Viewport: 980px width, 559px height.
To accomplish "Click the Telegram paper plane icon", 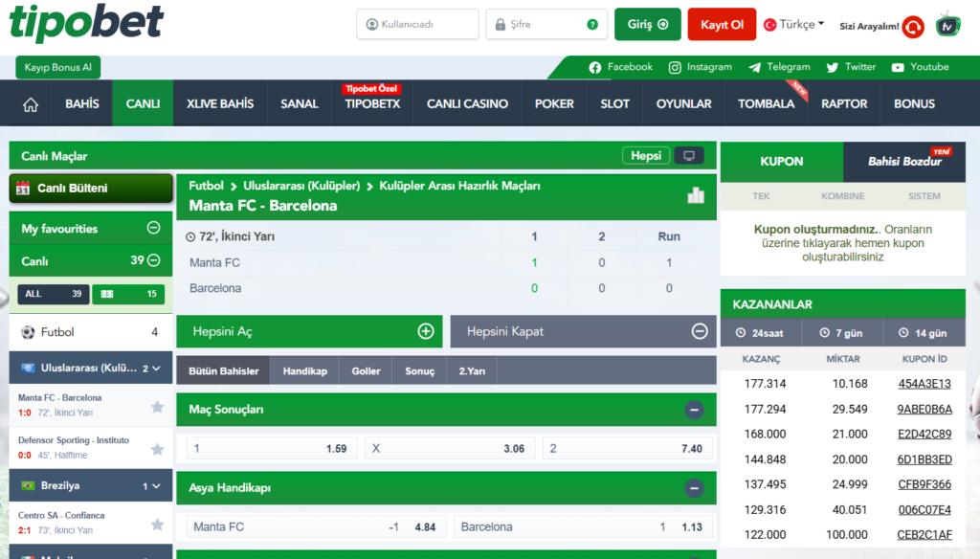I will [x=755, y=68].
